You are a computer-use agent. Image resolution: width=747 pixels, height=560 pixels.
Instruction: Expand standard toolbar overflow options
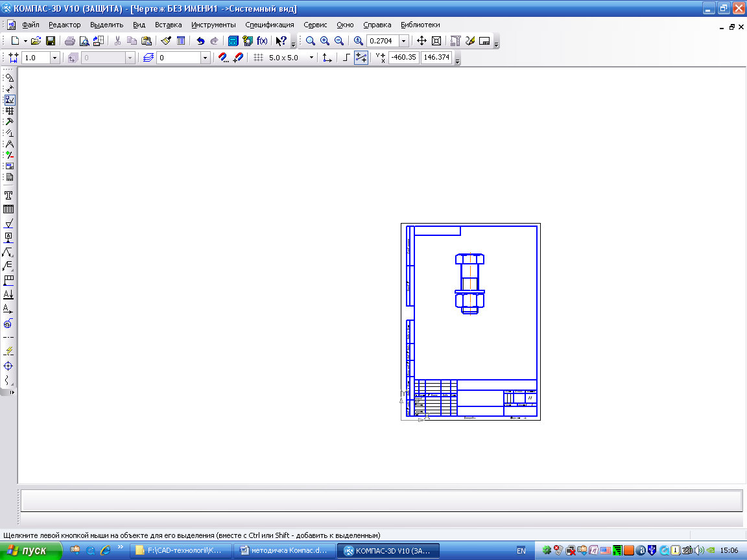[293, 44]
